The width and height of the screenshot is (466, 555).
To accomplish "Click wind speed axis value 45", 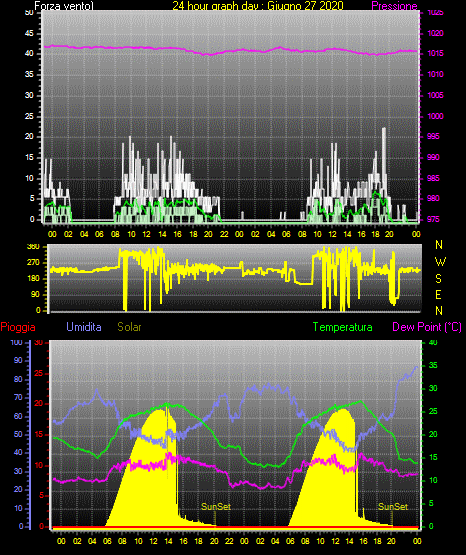I will [29, 33].
